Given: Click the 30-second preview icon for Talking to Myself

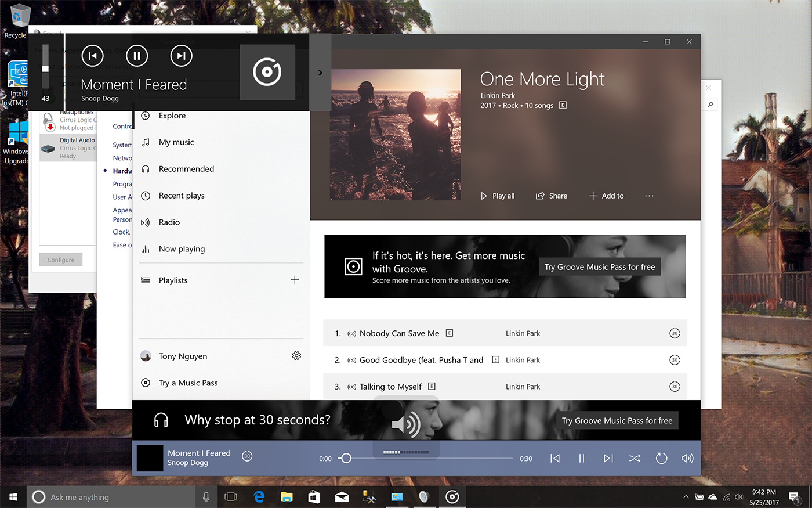Looking at the screenshot, I should click(675, 387).
